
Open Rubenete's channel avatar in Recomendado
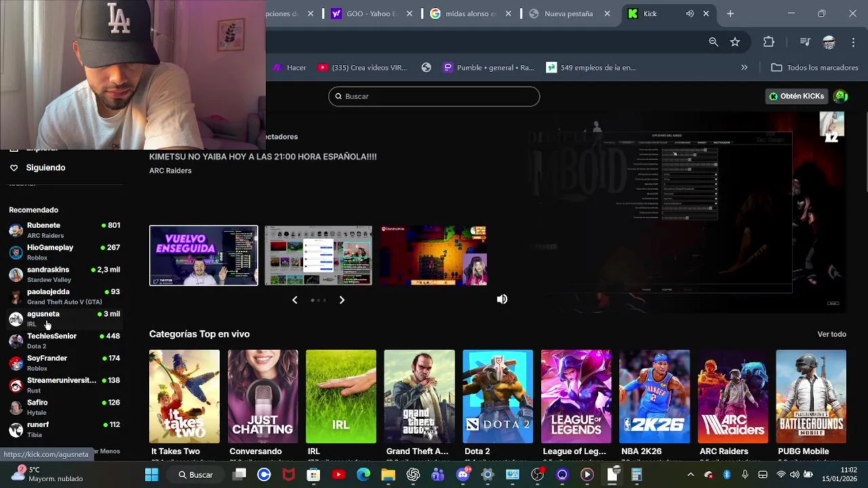pyautogui.click(x=16, y=230)
